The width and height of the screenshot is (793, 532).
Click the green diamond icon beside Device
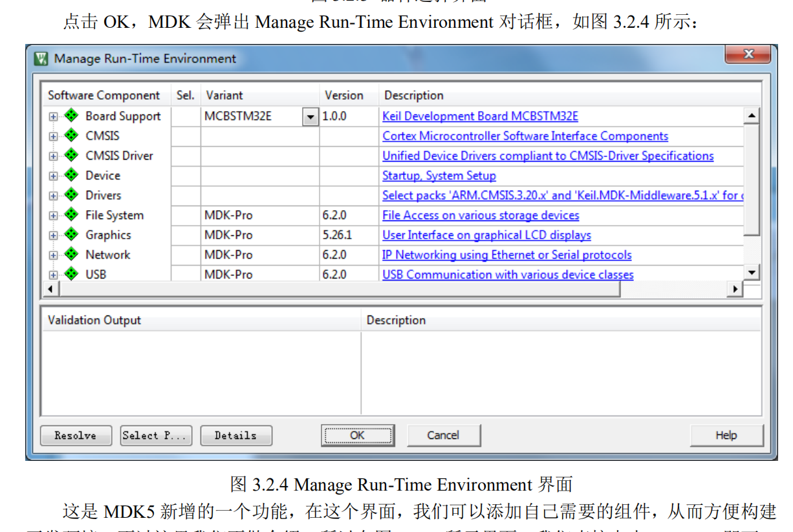coord(71,175)
